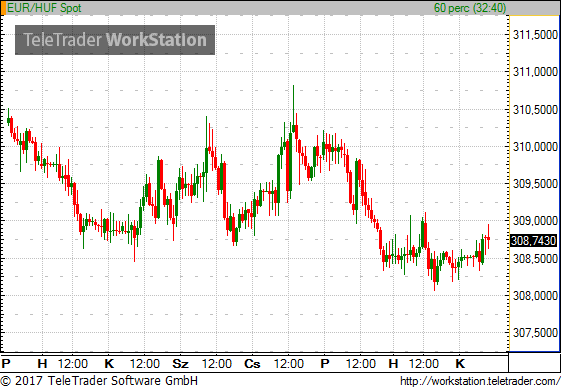Open the workstation.teletrader.com link

tap(480, 381)
